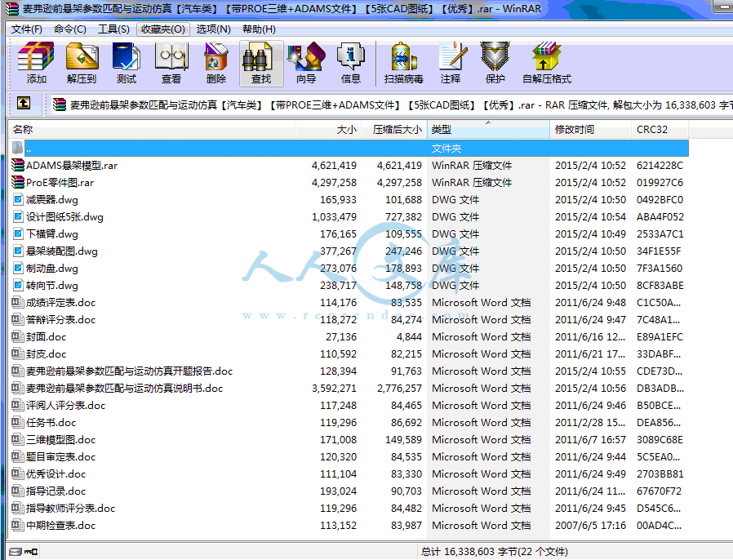The height and width of the screenshot is (560, 733).
Task: Select the ProE零件图.rar archive icon
Action: [18, 182]
